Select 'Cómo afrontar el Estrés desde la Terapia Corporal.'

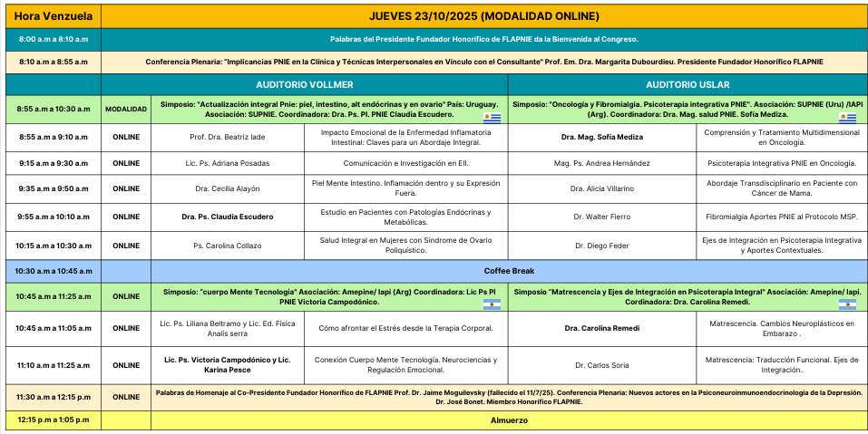pos(405,328)
